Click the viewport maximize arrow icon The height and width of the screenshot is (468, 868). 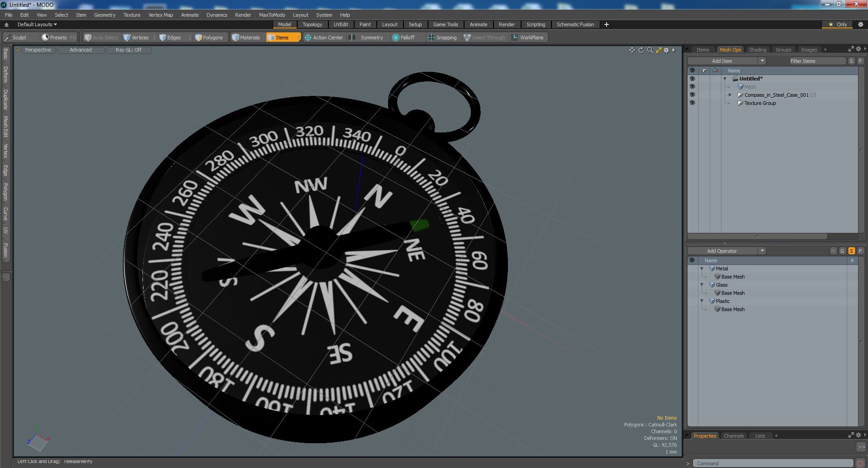[659, 50]
